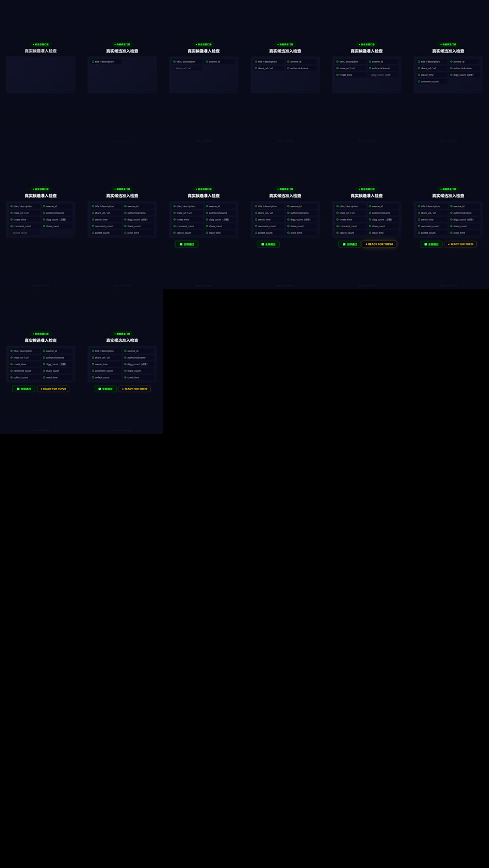Click READY FOR TOP20 in the bottom-left panel
Viewport: 489px width, 868px height.
click(53, 389)
